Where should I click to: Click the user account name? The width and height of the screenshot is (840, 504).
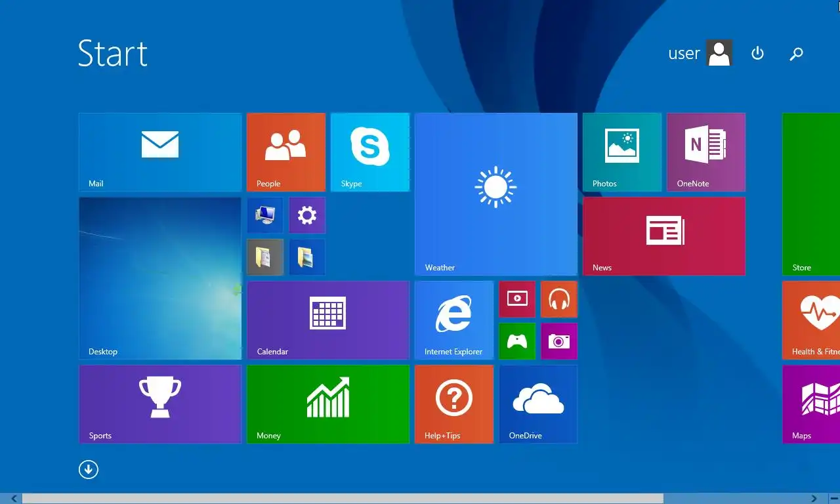tap(684, 54)
